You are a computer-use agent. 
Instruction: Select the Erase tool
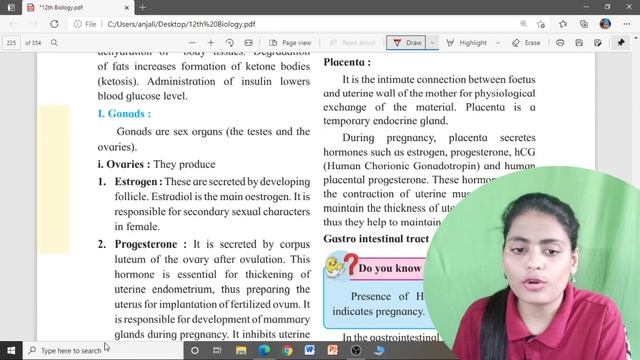pyautogui.click(x=526, y=42)
